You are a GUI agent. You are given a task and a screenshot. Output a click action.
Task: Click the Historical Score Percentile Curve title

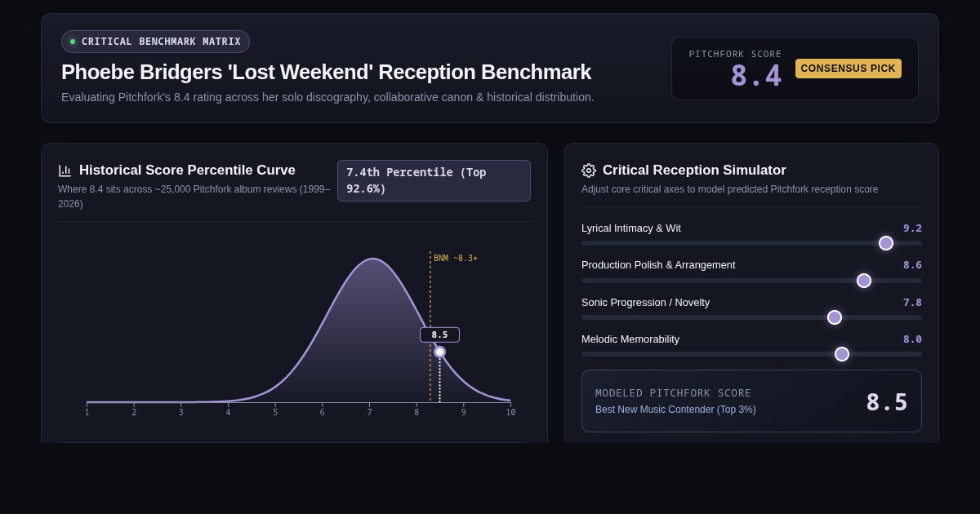coord(187,171)
